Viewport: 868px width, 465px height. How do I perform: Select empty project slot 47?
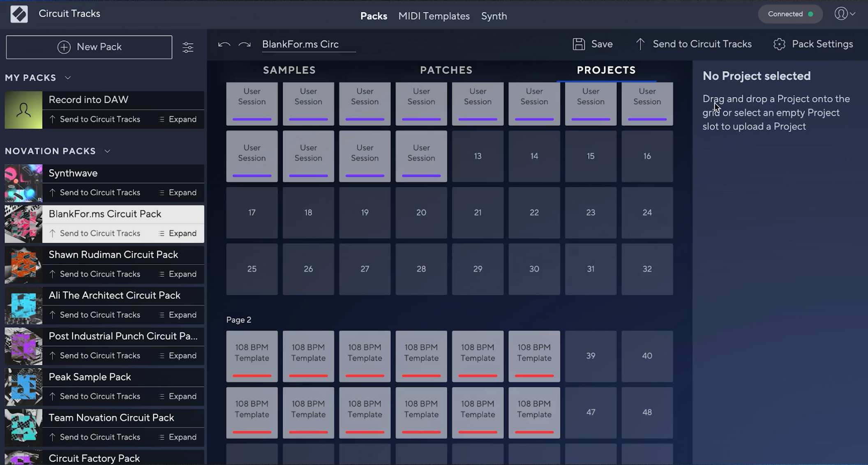click(591, 412)
